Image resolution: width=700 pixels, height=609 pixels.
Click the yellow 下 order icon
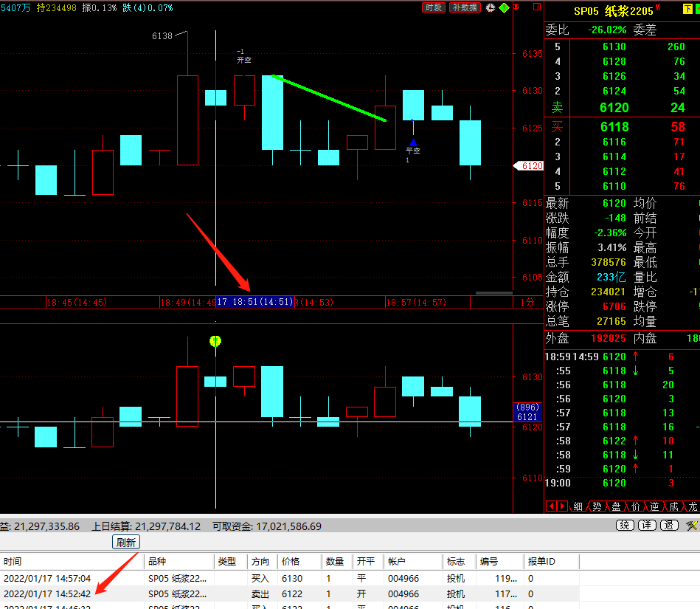[687, 10]
